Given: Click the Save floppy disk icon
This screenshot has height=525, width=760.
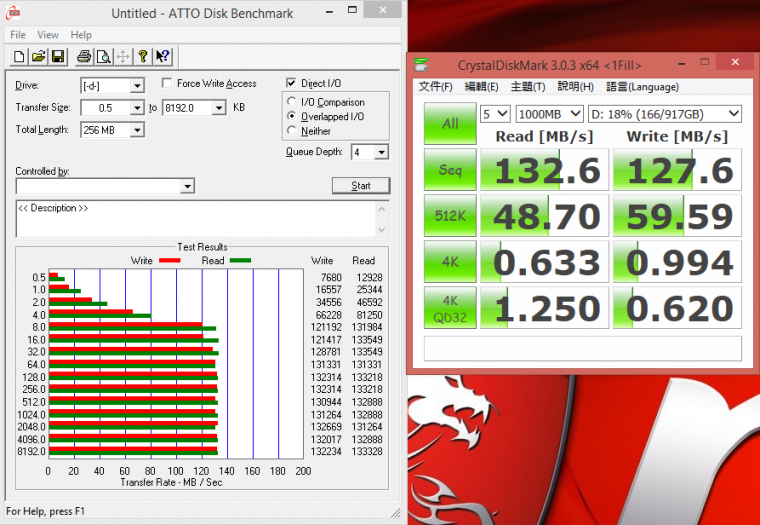Looking at the screenshot, I should click(57, 56).
